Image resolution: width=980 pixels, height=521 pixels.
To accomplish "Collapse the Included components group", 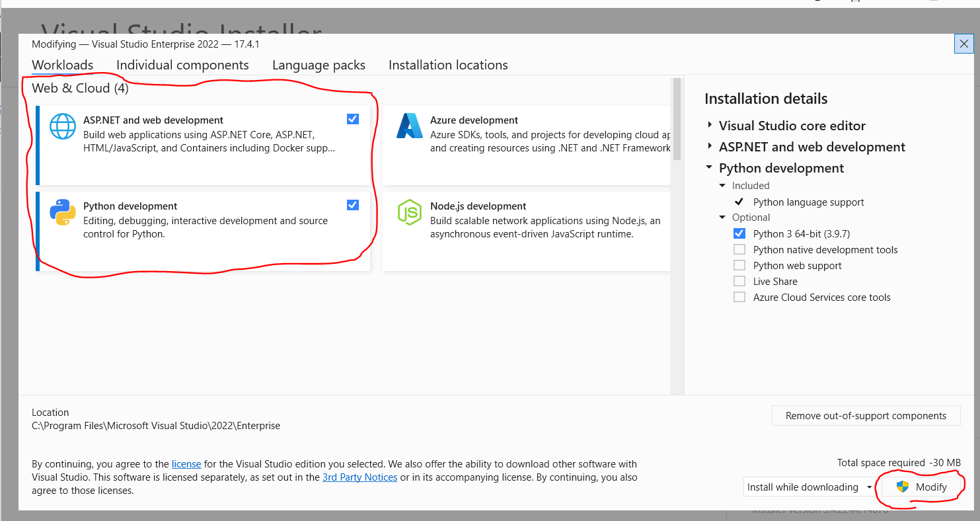I will (x=722, y=186).
